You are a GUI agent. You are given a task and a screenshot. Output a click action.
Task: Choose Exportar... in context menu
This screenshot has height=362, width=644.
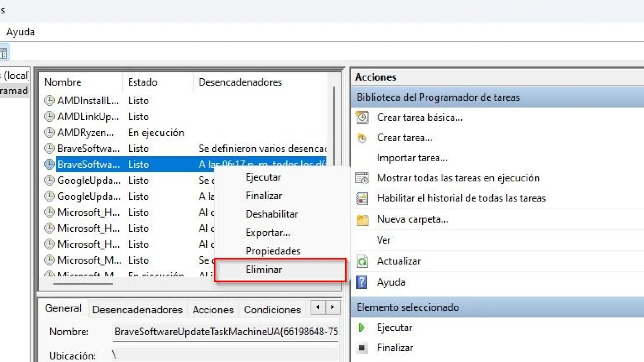pos(268,233)
